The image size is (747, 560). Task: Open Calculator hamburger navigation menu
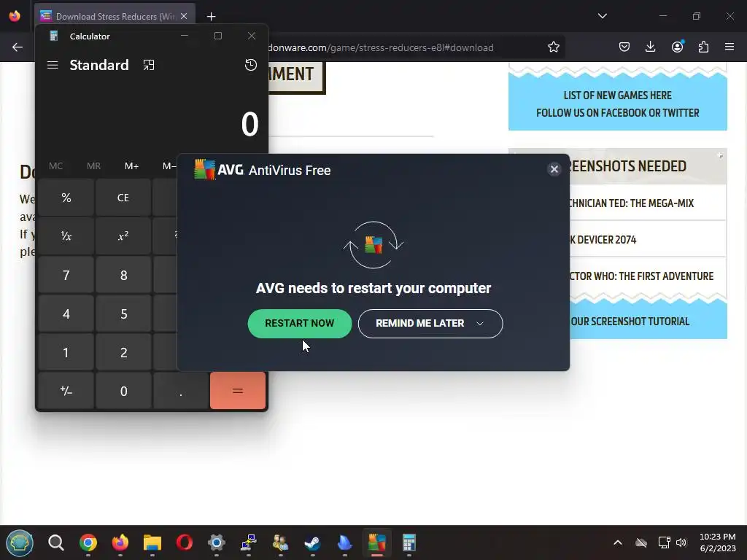(x=53, y=65)
